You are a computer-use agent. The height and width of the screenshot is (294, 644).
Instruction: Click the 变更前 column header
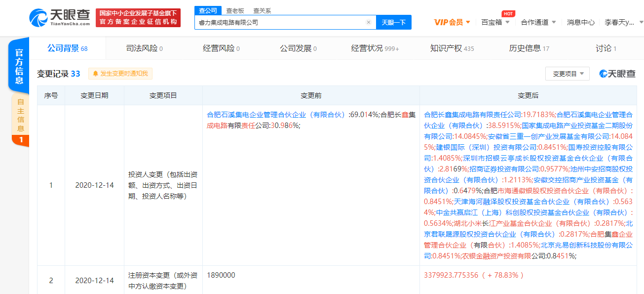pyautogui.click(x=311, y=95)
